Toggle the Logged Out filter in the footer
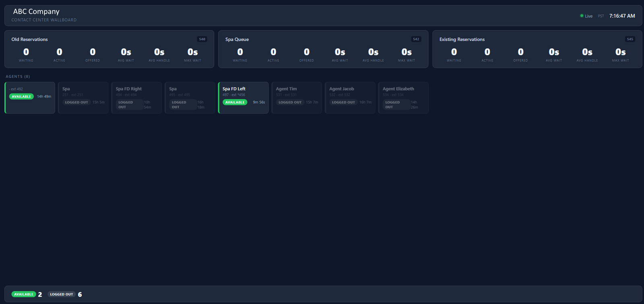Screen dimensions: 644x304 (x=62, y=294)
